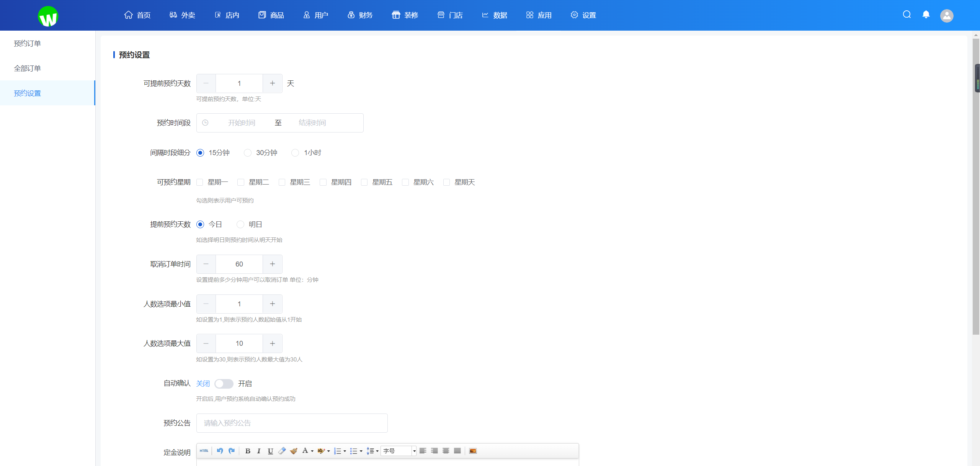Open 商品 in top navigation
The width and height of the screenshot is (980, 466).
tap(271, 15)
